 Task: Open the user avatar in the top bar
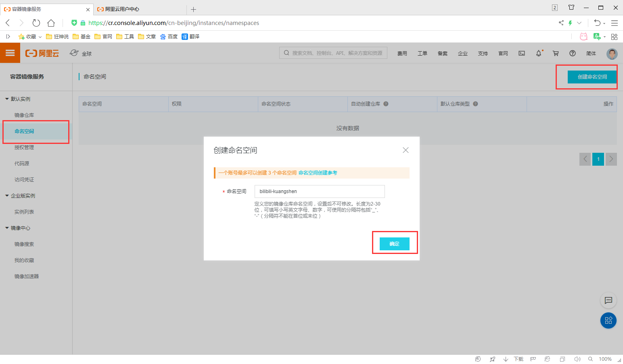point(612,53)
